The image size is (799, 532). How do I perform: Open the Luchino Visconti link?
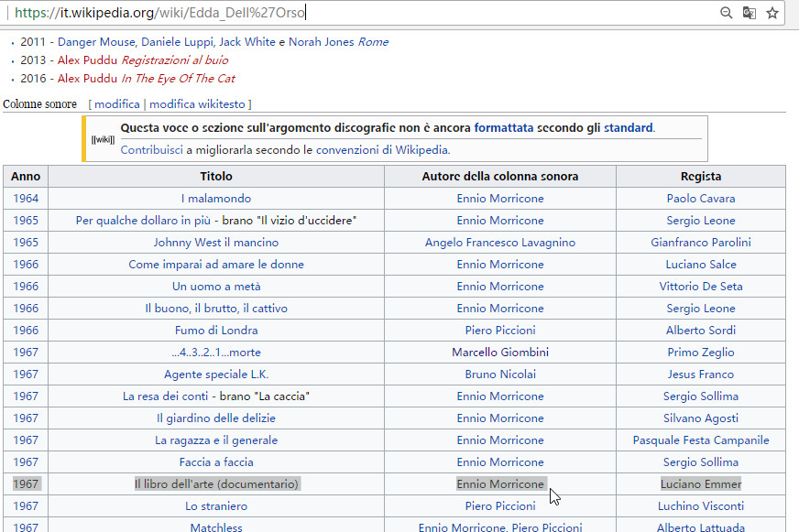pos(701,506)
